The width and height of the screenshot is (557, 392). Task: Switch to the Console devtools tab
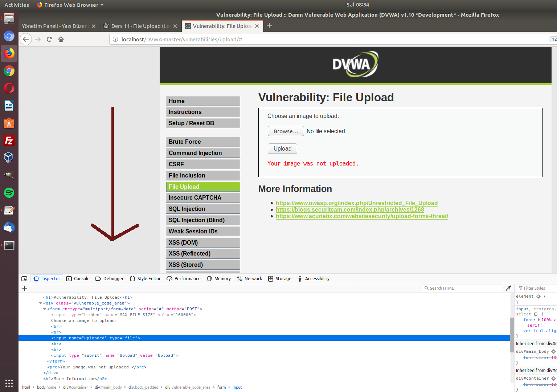point(78,279)
